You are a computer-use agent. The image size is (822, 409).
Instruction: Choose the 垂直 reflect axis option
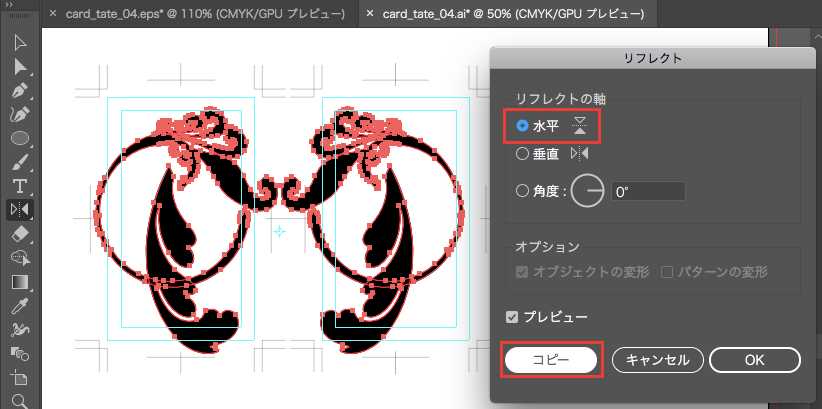pos(522,154)
